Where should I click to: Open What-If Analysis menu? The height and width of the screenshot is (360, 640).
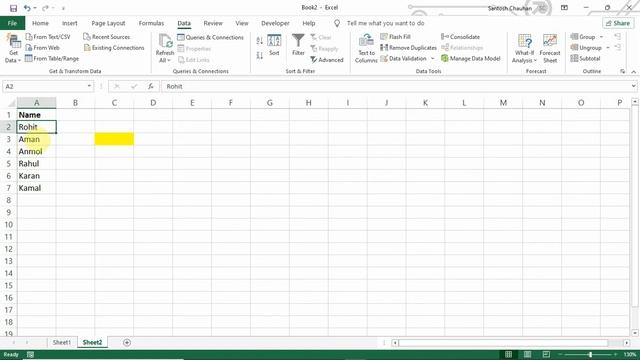524,48
